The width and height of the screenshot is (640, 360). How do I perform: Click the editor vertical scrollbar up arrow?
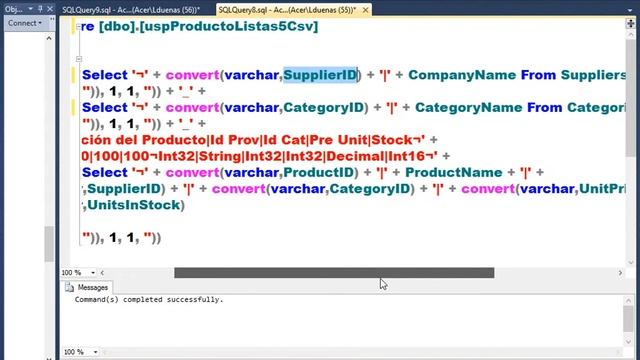pos(630,35)
